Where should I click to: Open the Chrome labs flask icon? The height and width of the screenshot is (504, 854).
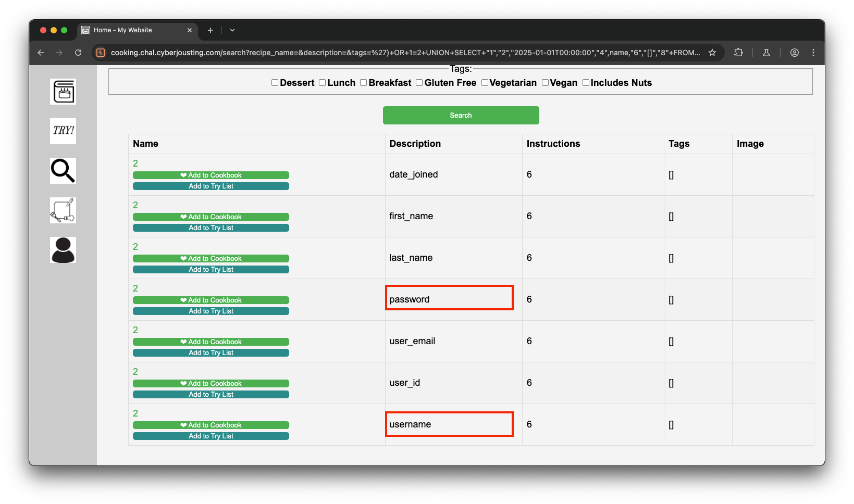click(766, 53)
